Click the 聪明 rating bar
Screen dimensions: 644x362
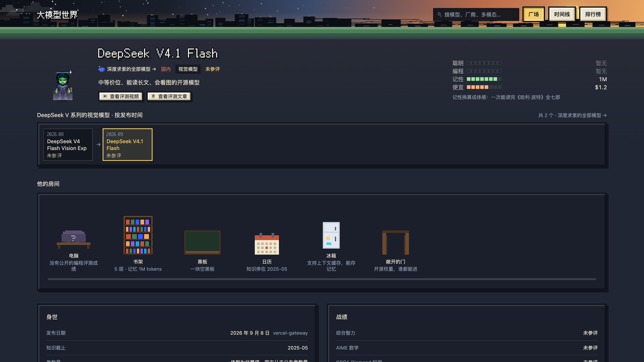[484, 63]
